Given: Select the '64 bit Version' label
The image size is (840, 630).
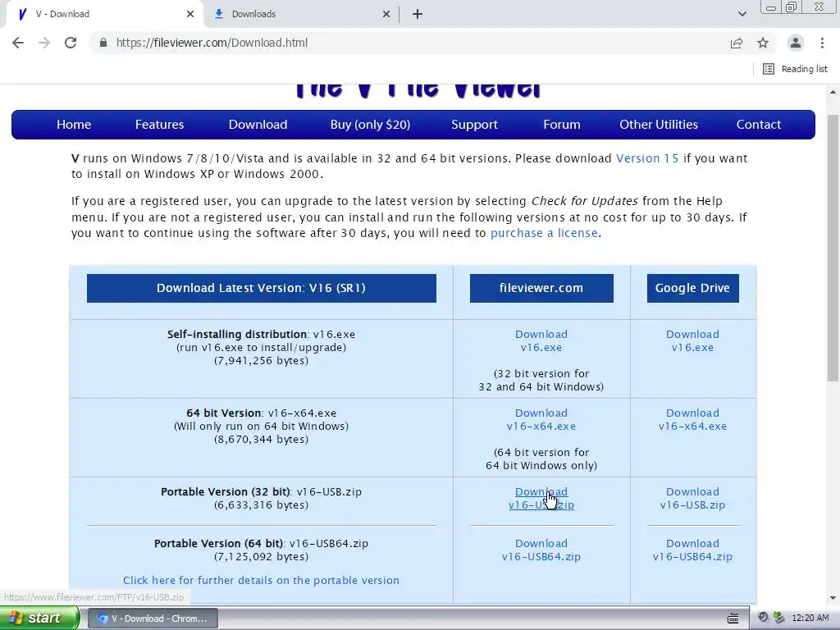Looking at the screenshot, I should [223, 413].
